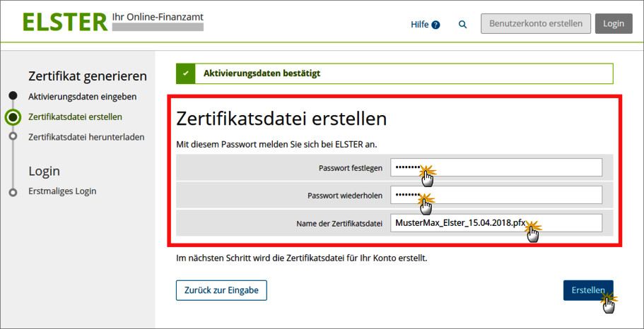The width and height of the screenshot is (644, 329).
Task: Select step Aktivierungsdaten eingeben
Action: tap(83, 97)
